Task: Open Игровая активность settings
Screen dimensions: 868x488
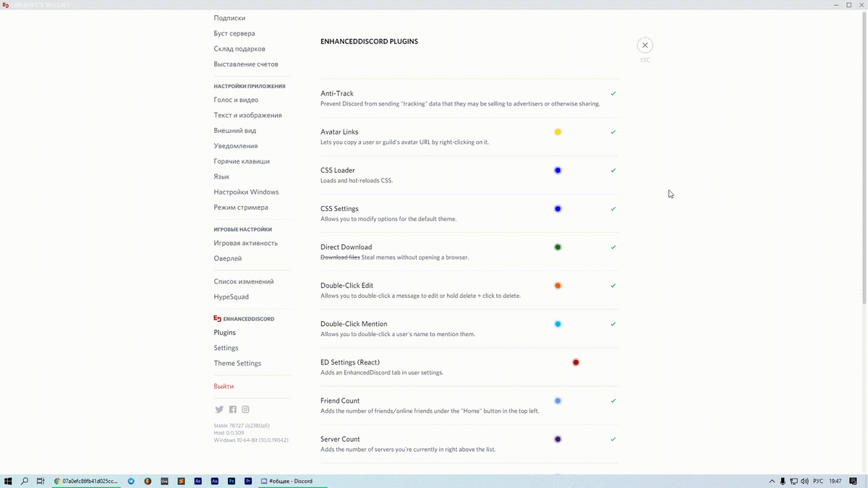Action: [246, 243]
